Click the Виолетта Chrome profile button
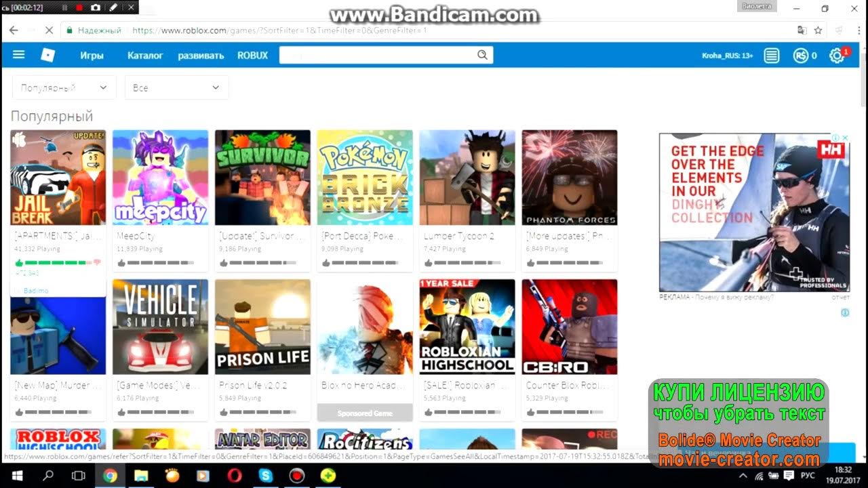 tap(756, 6)
